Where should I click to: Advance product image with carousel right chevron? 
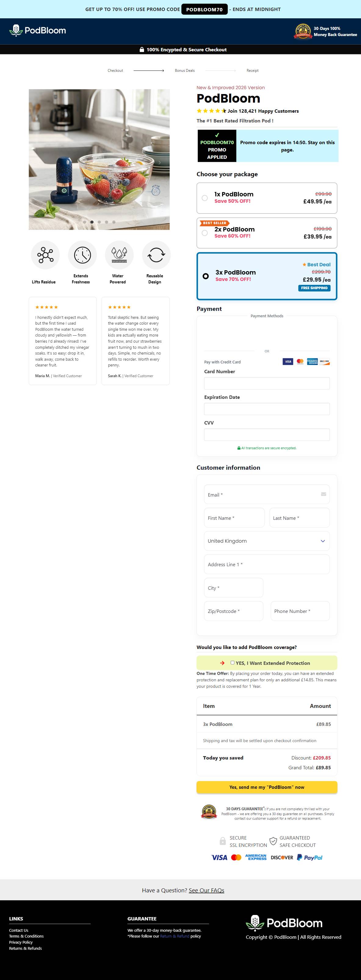[x=160, y=163]
